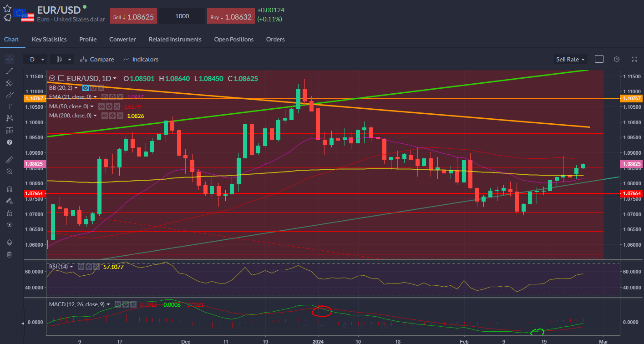Click the trash icon to remove drawings

coord(10,254)
